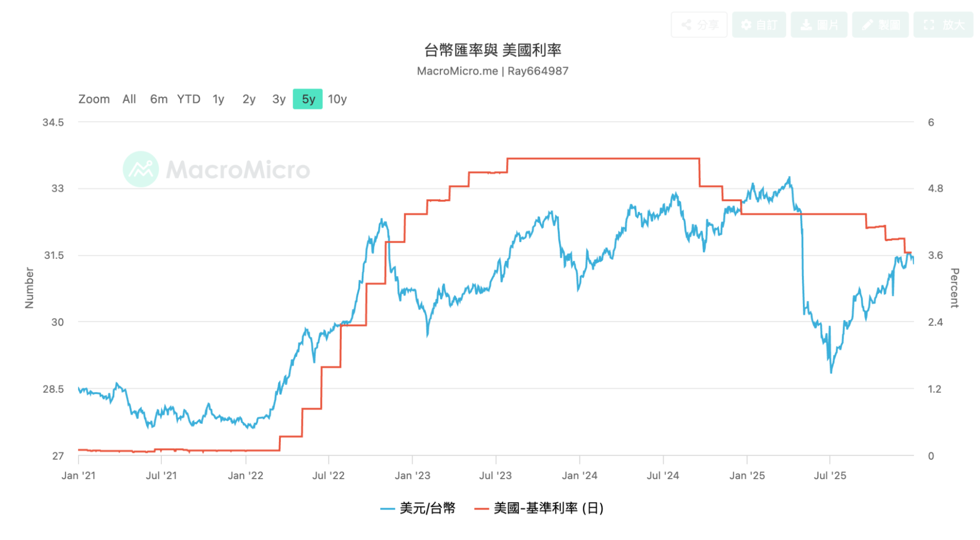
Task: Open the 自訂 customize settings gear
Action: pos(746,24)
